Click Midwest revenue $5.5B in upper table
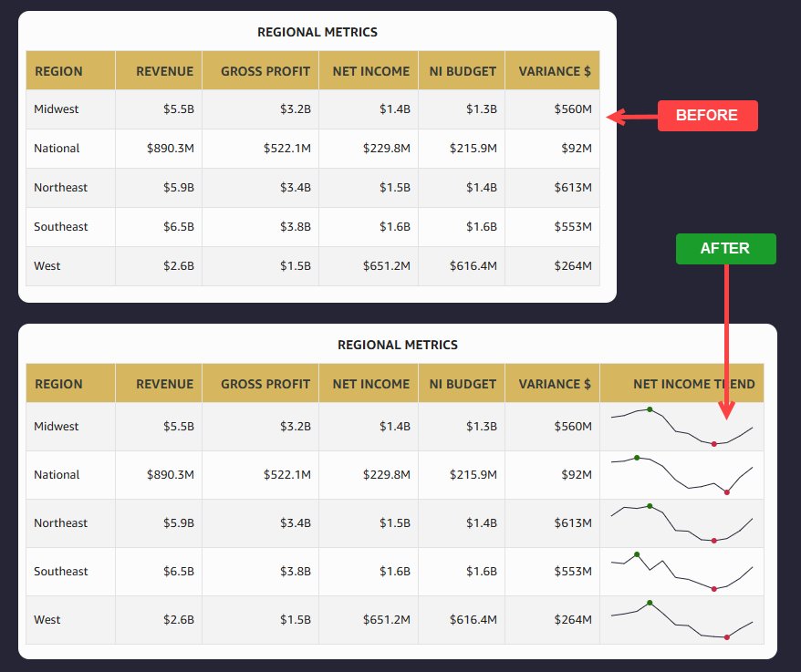This screenshot has height=672, width=801. (179, 109)
